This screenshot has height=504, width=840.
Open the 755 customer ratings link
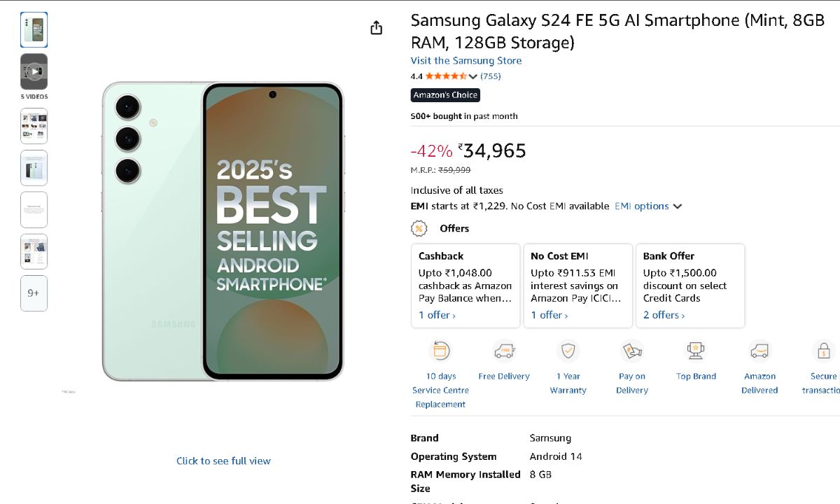click(x=490, y=76)
